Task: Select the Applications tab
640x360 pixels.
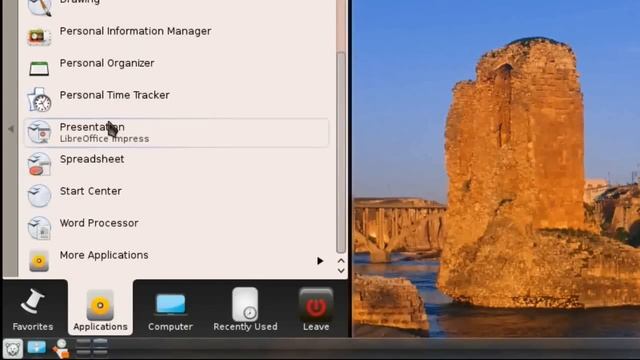Action: [x=100, y=309]
